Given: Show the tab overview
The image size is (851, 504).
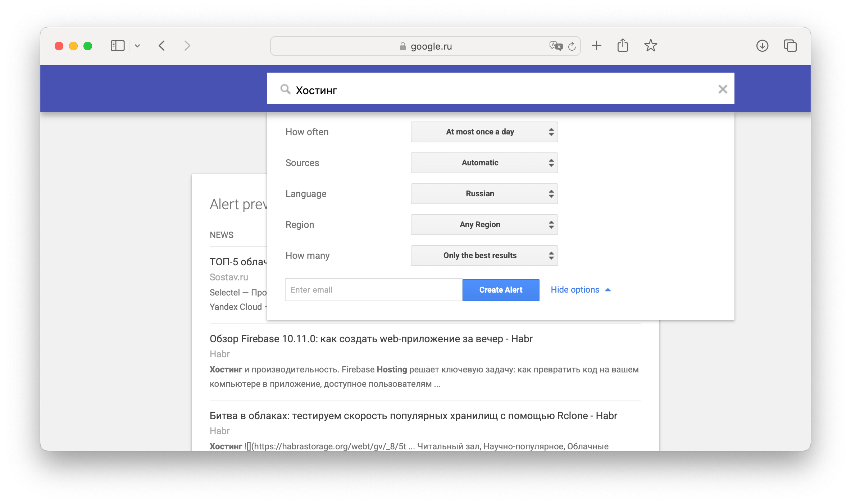Looking at the screenshot, I should [790, 46].
